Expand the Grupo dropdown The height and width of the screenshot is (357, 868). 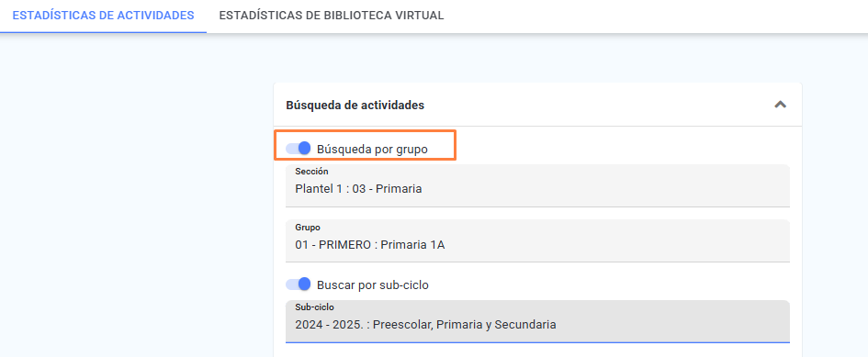(537, 240)
